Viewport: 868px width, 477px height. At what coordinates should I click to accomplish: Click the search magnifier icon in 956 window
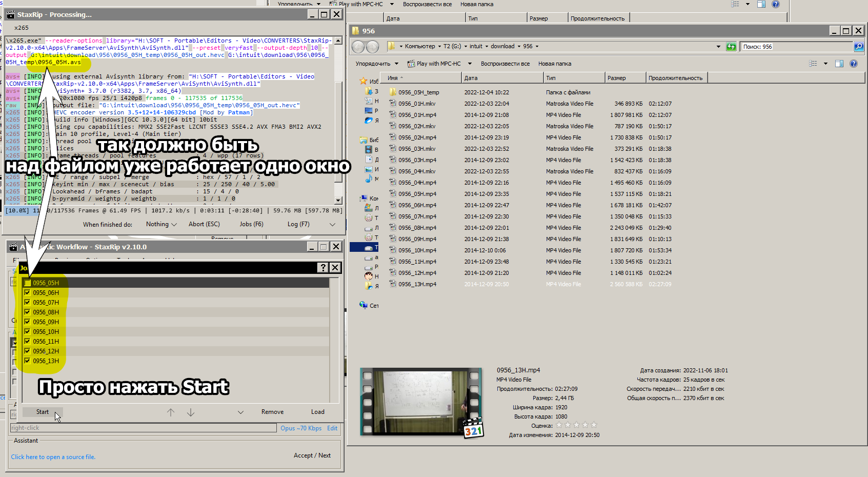click(x=858, y=47)
